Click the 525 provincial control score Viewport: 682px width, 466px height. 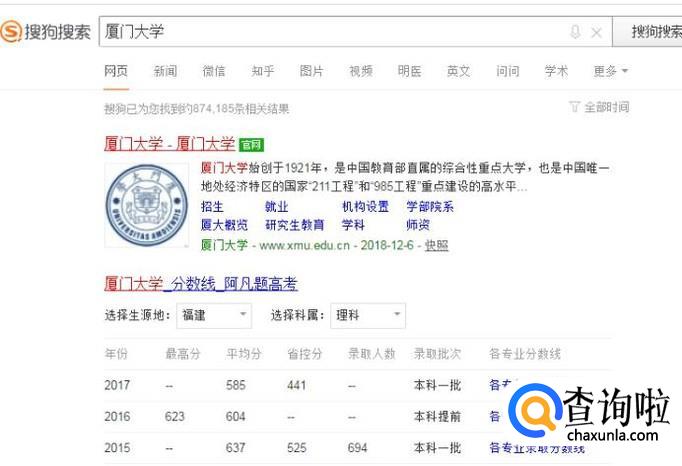297,448
